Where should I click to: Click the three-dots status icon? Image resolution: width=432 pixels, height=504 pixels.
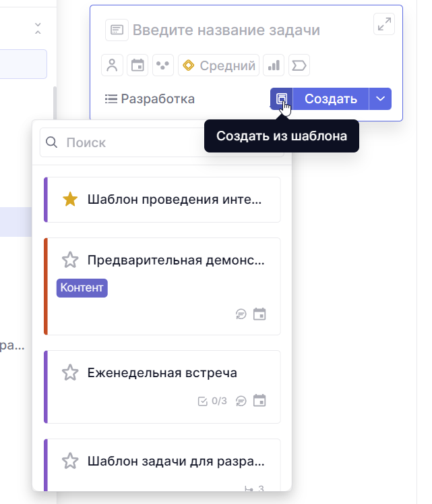tap(162, 65)
